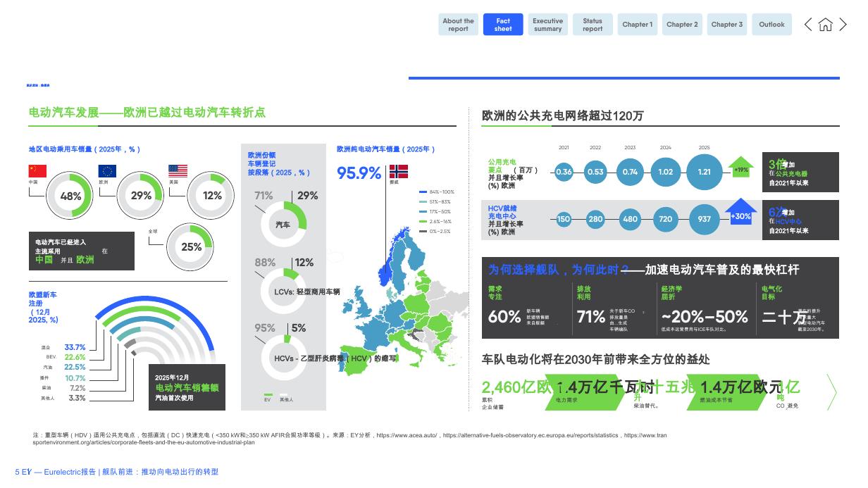Screen dimensions: 868x488
Task: Select the 29% donut chart for Europe
Action: [x=140, y=195]
